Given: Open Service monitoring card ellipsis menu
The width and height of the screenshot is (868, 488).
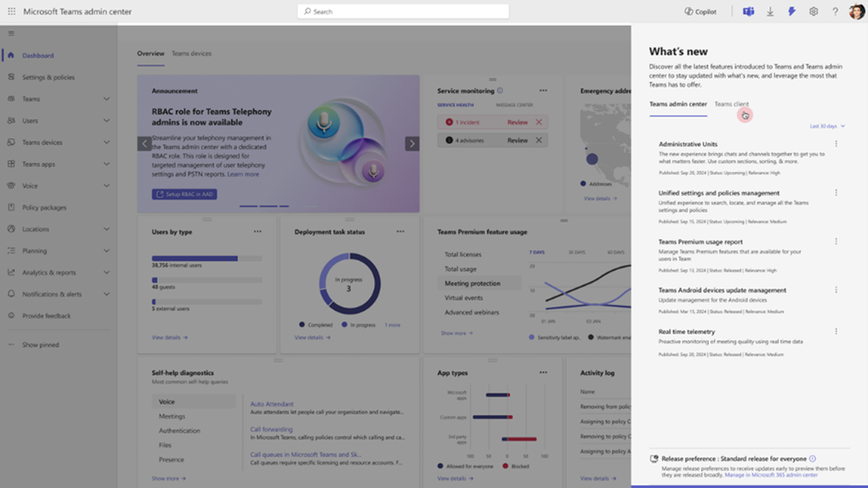Looking at the screenshot, I should (543, 90).
